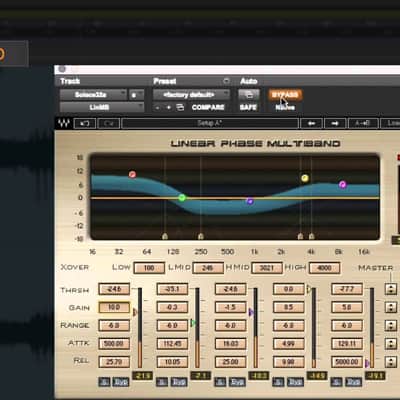Click the COMPARE button
The image size is (400, 400).
click(208, 107)
